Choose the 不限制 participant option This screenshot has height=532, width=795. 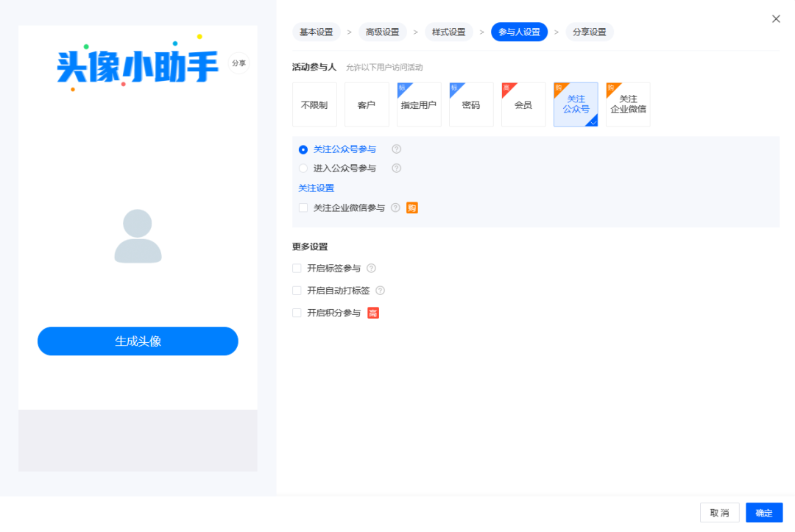pyautogui.click(x=314, y=104)
